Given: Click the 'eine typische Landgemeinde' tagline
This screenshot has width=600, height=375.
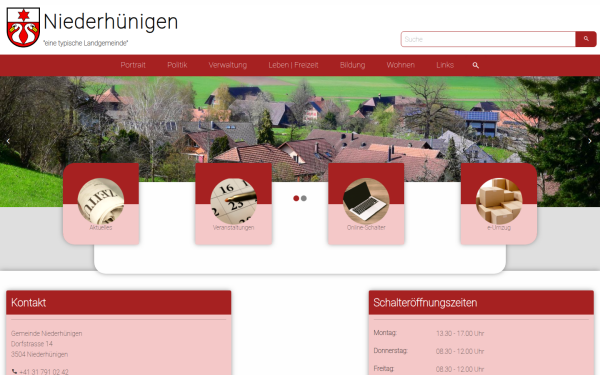Looking at the screenshot, I should point(86,43).
